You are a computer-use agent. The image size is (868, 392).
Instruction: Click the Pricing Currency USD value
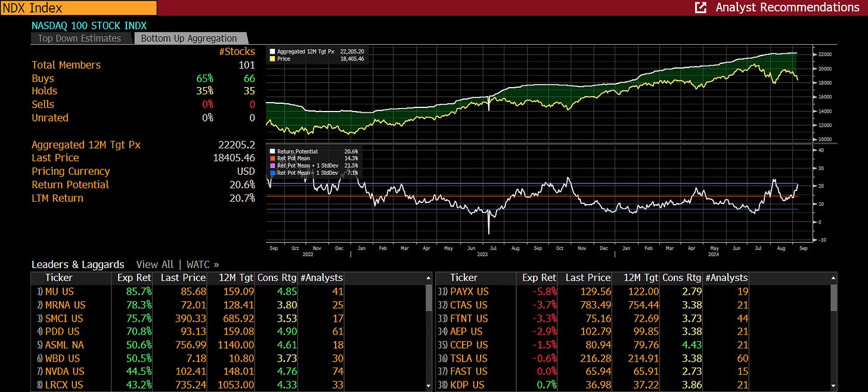(x=246, y=171)
